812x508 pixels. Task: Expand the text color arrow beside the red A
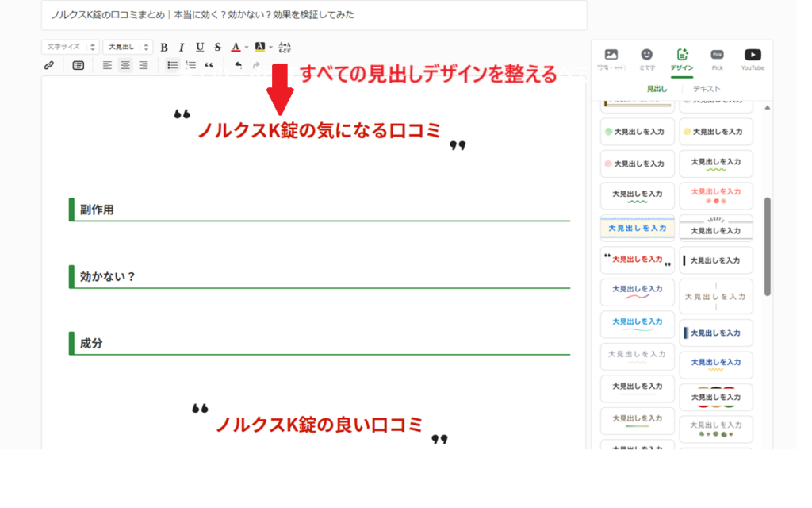click(247, 47)
